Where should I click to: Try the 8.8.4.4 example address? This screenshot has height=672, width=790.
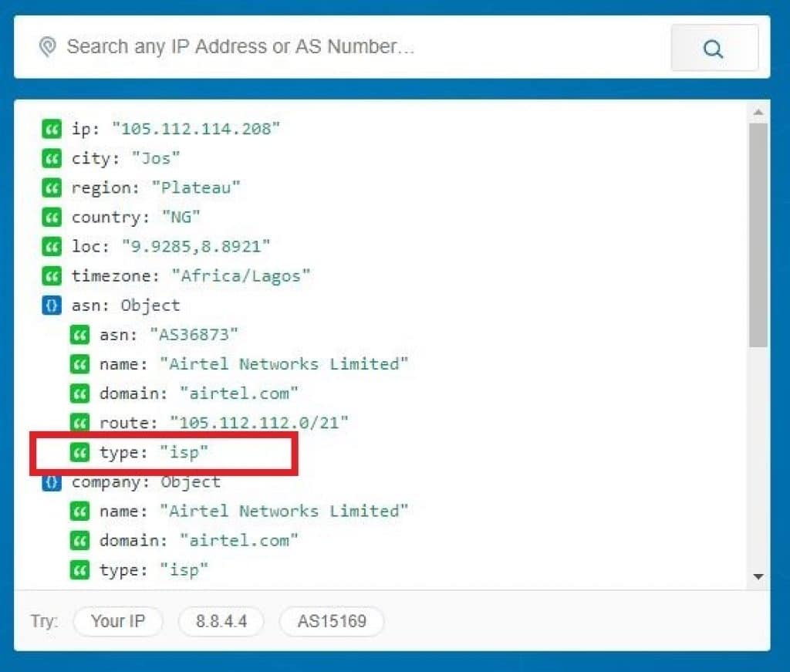pyautogui.click(x=221, y=621)
